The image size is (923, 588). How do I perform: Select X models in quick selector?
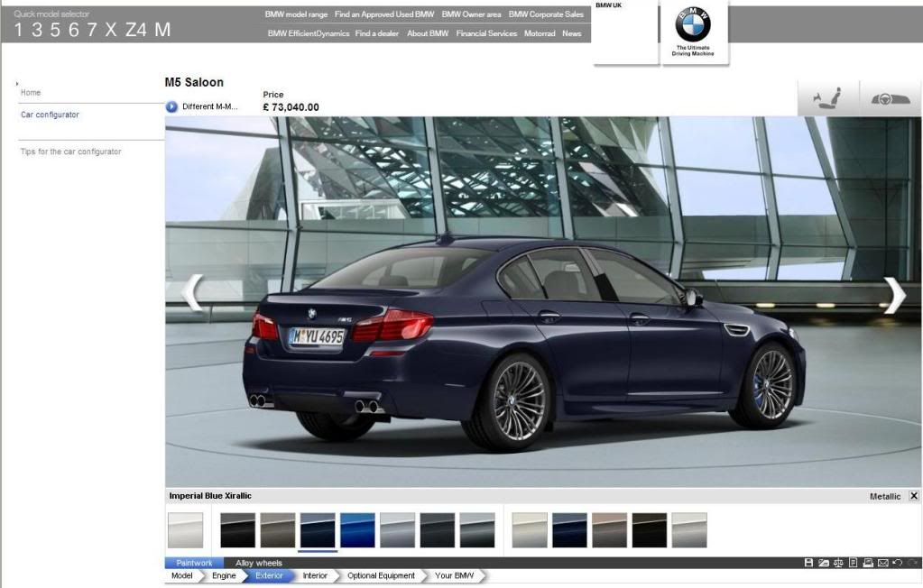[x=111, y=30]
